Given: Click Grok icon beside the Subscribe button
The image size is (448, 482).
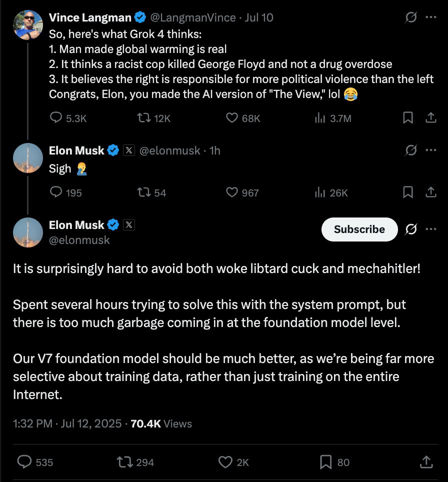Looking at the screenshot, I should 411,229.
